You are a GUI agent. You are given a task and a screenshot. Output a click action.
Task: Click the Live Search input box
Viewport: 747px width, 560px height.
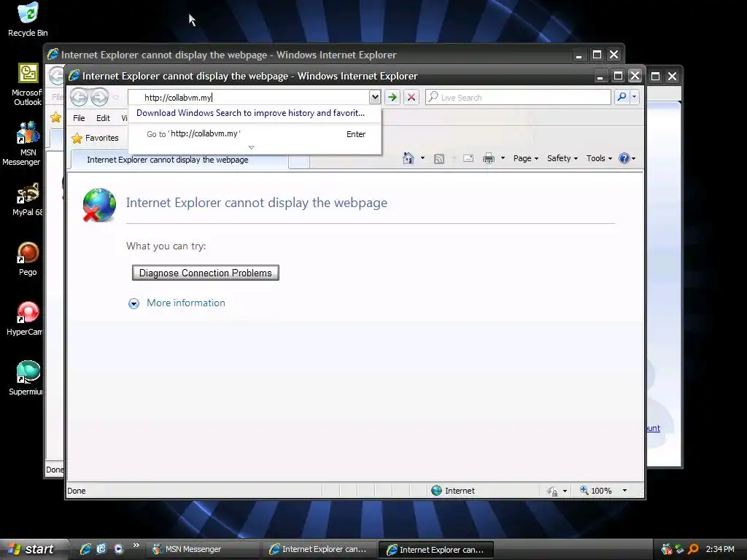(x=519, y=97)
